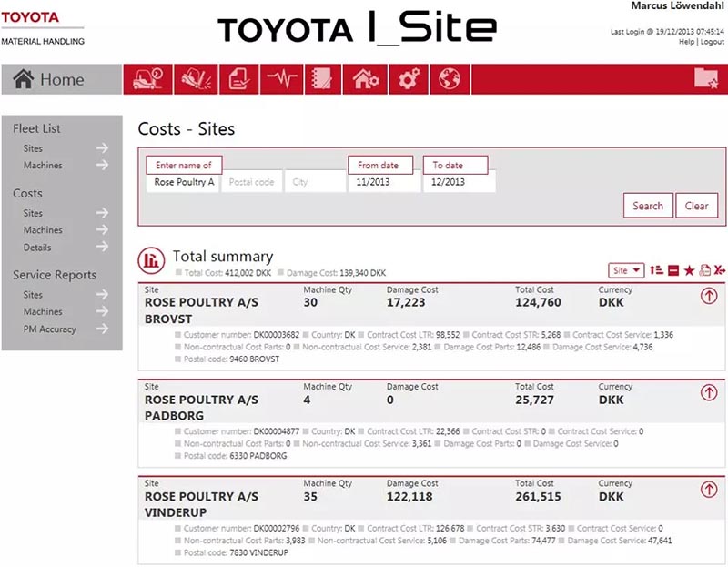Open the forklift fleet utilization icon
728x567 pixels.
click(147, 79)
